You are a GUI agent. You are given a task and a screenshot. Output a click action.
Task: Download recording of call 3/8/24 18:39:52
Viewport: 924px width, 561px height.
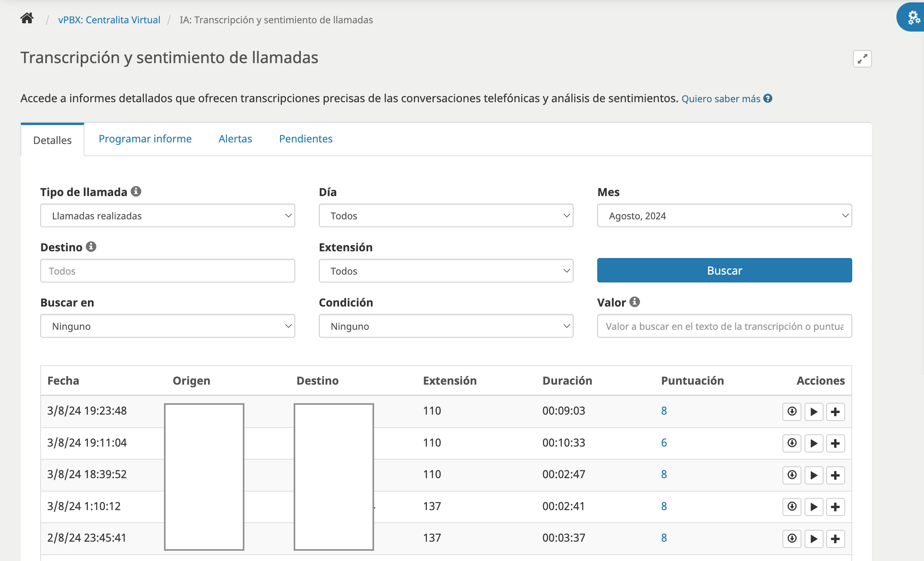pos(792,475)
